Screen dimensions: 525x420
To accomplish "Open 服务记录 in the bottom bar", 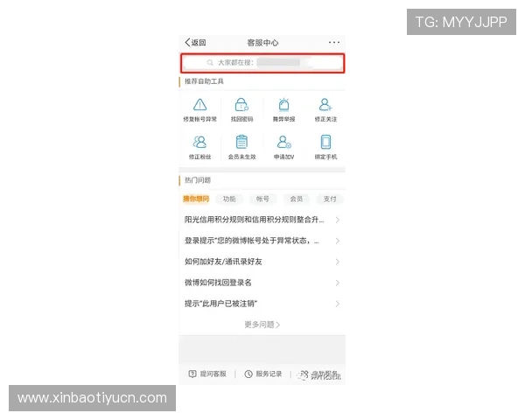I will coord(263,374).
